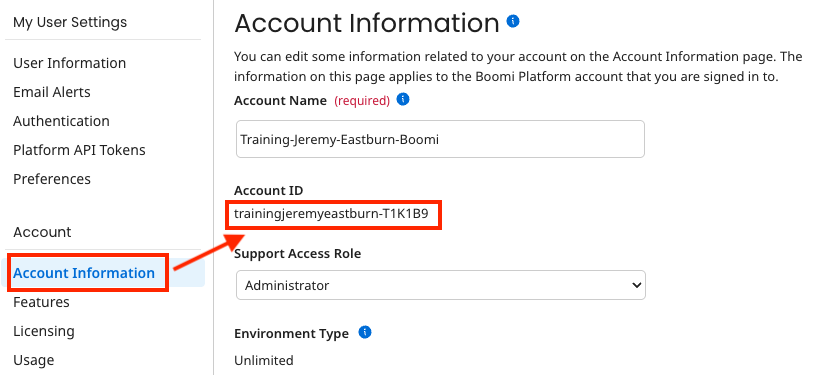This screenshot has width=825, height=375.
Task: Navigate to Licensing section
Action: (x=44, y=331)
